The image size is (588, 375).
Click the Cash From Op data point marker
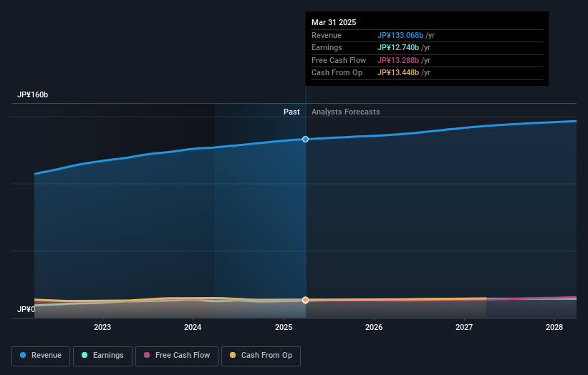306,300
